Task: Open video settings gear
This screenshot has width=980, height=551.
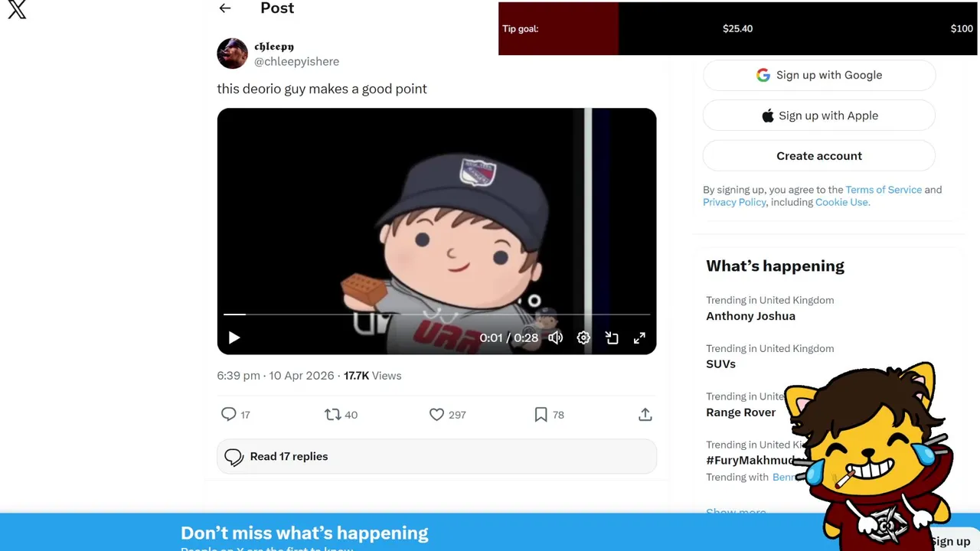Action: click(583, 337)
